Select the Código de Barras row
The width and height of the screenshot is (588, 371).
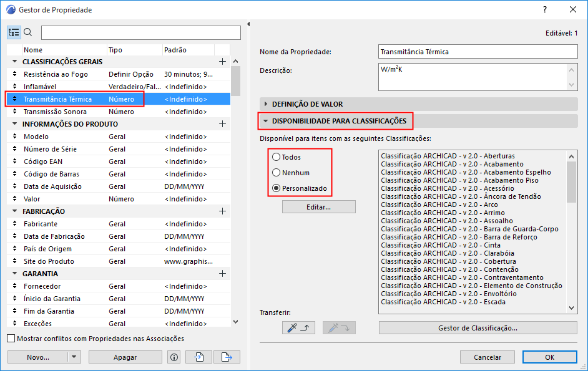pos(119,174)
